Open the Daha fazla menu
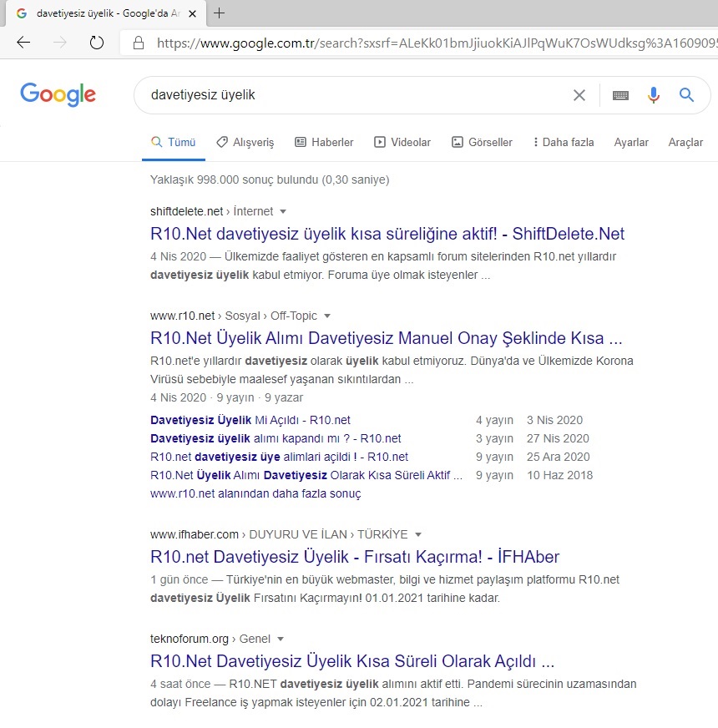This screenshot has height=728, width=718. click(x=564, y=142)
